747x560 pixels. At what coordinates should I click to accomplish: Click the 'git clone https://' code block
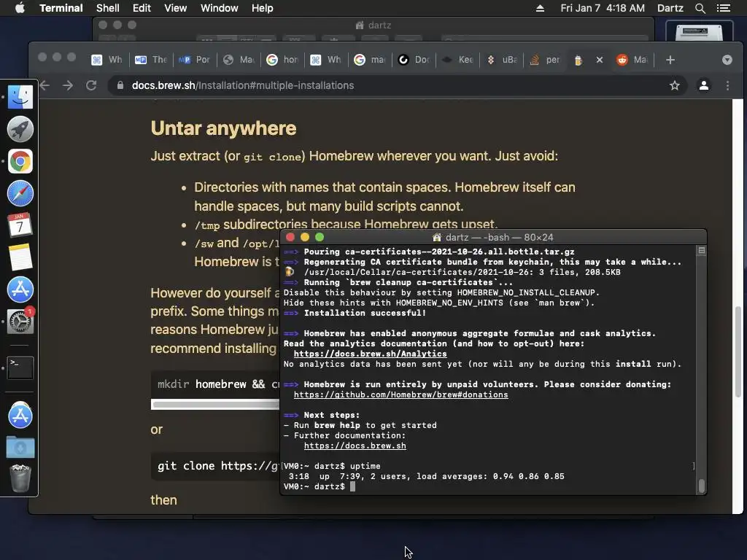[215, 466]
